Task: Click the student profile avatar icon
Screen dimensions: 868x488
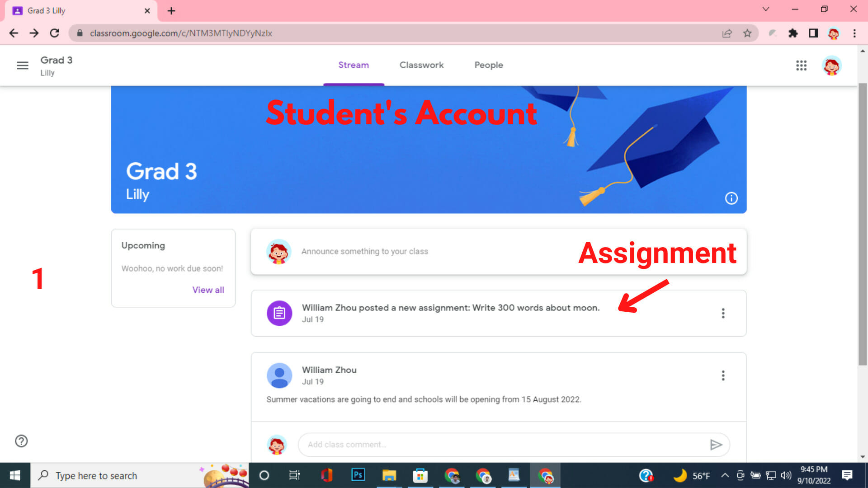Action: (833, 66)
